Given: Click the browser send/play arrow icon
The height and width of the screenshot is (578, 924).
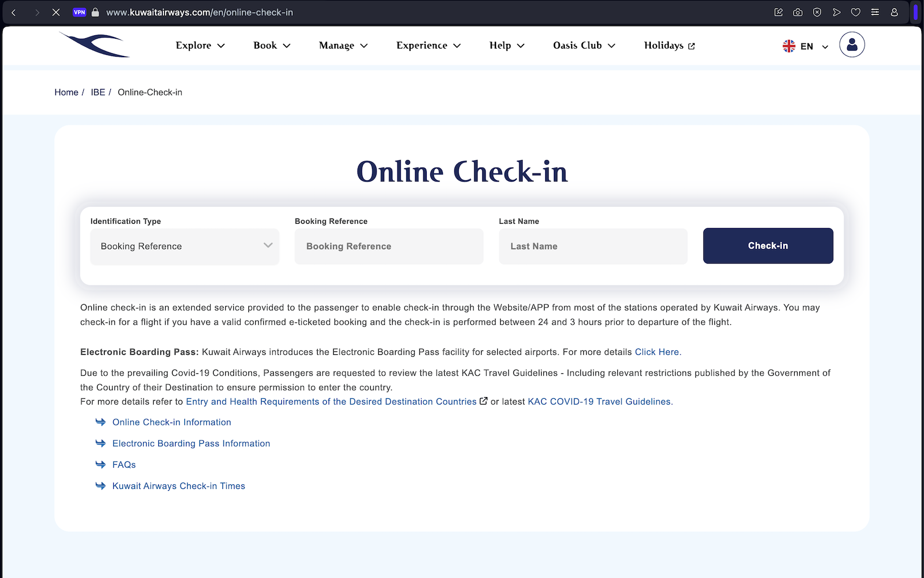Looking at the screenshot, I should click(836, 12).
